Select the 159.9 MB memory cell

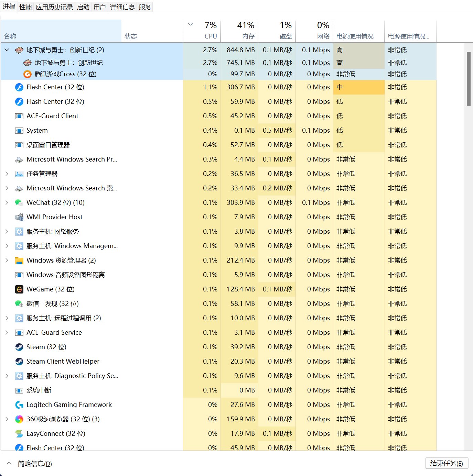coord(239,419)
